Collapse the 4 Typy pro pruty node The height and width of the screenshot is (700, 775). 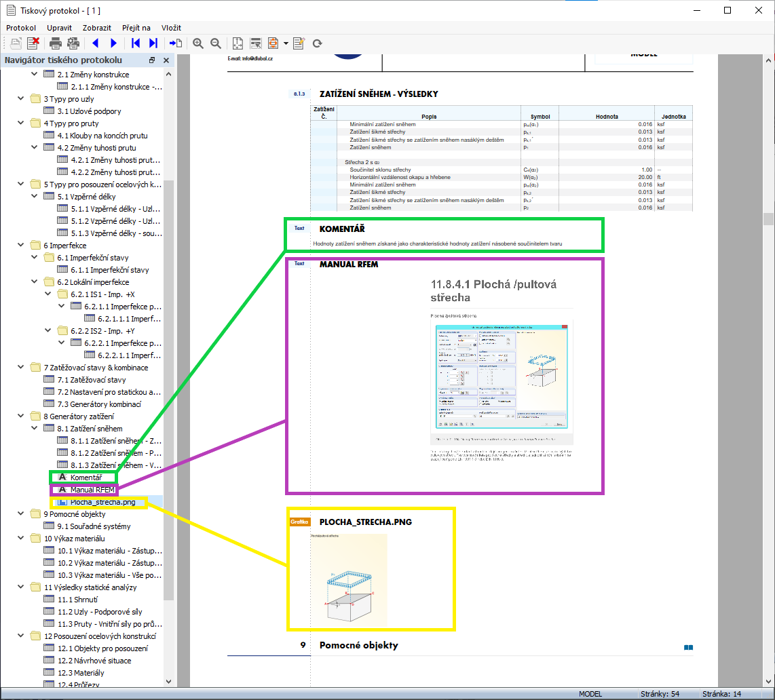pos(21,123)
